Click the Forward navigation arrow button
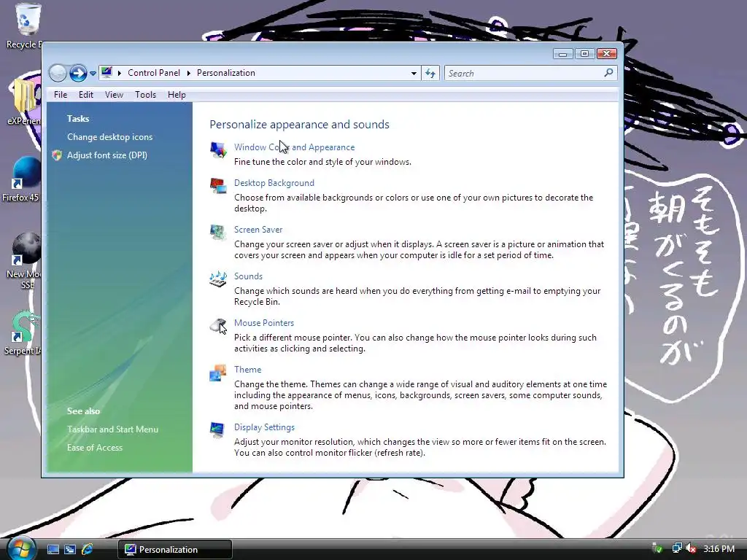The width and height of the screenshot is (747, 560). (x=78, y=74)
